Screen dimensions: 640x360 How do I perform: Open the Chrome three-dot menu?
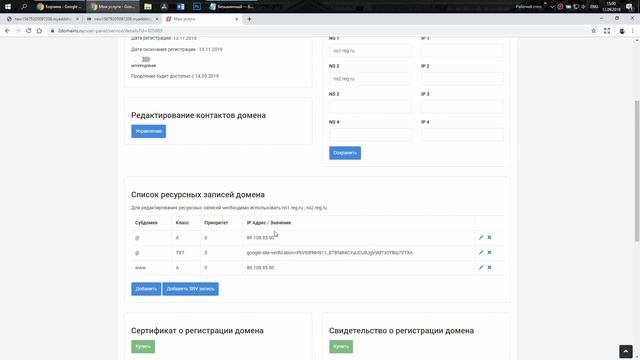[633, 31]
